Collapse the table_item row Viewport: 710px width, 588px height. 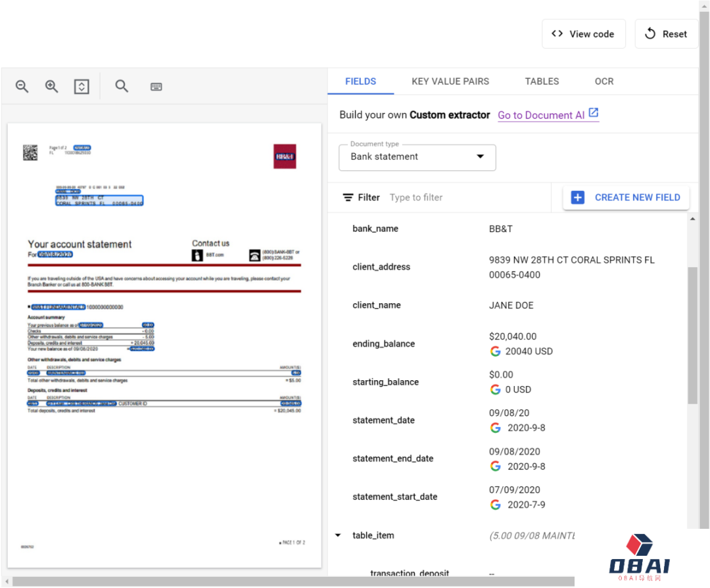[x=338, y=535]
